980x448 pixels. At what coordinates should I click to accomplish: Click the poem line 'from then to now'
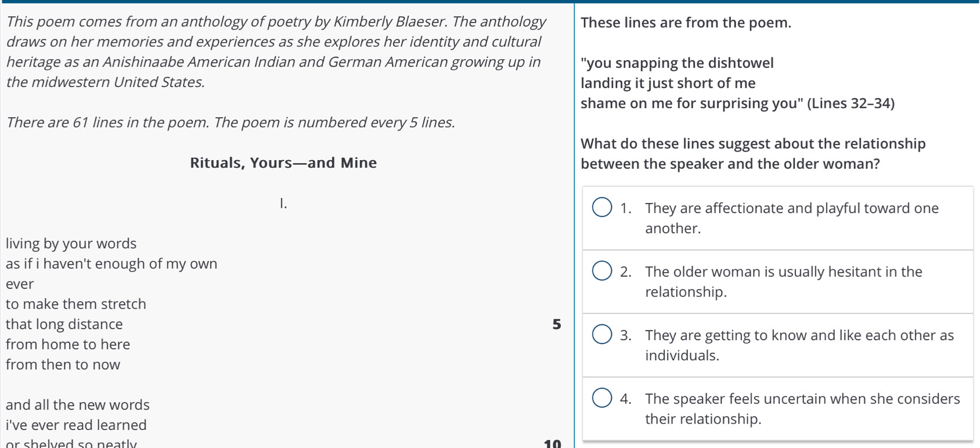click(x=63, y=364)
